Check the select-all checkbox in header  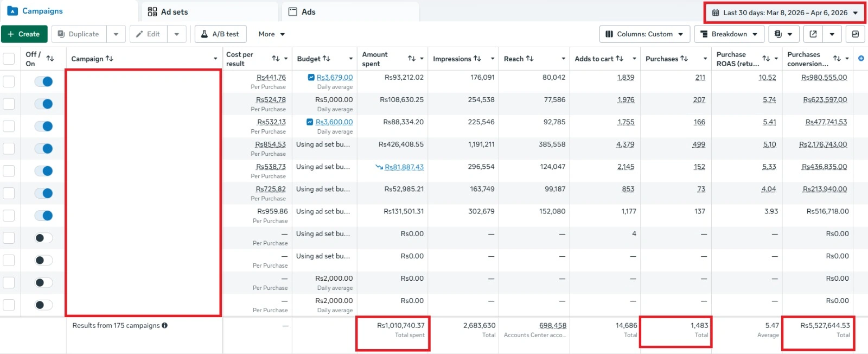pos(9,59)
